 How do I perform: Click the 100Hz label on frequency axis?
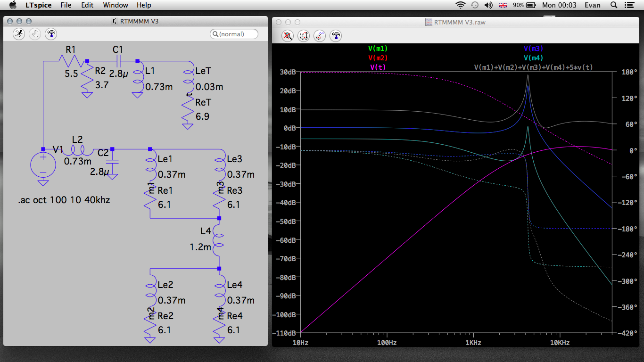(387, 343)
